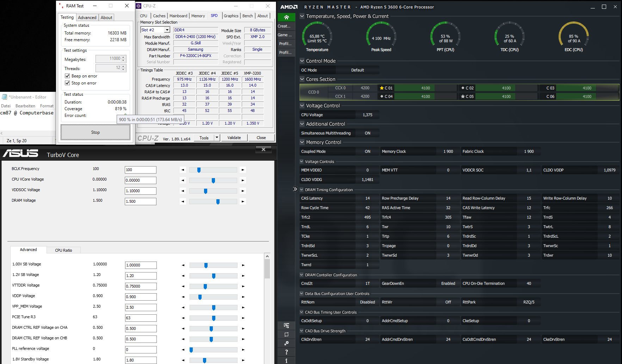Decrease 1.00V SB Voltage with left arrow
622x364 pixels.
tap(183, 265)
